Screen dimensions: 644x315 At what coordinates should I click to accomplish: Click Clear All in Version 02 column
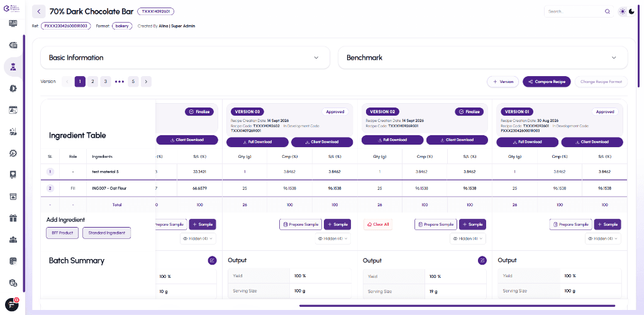click(x=378, y=224)
